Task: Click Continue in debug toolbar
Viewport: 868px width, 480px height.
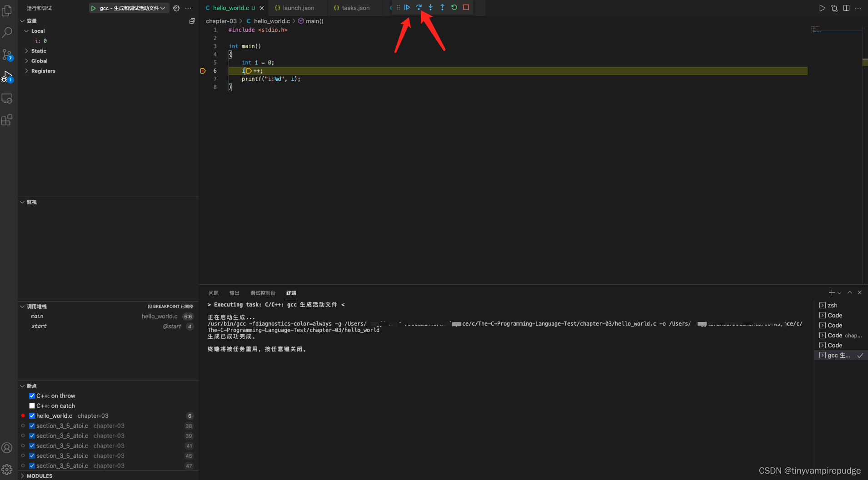Action: click(407, 7)
